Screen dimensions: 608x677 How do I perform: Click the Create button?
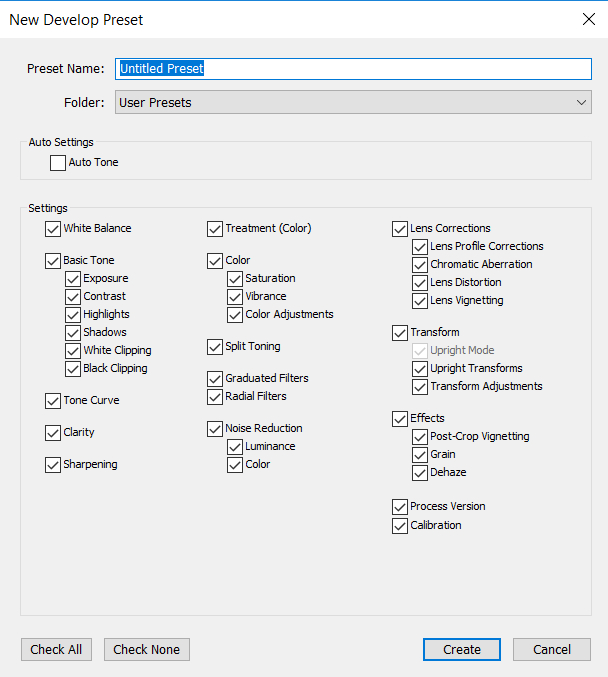point(462,650)
